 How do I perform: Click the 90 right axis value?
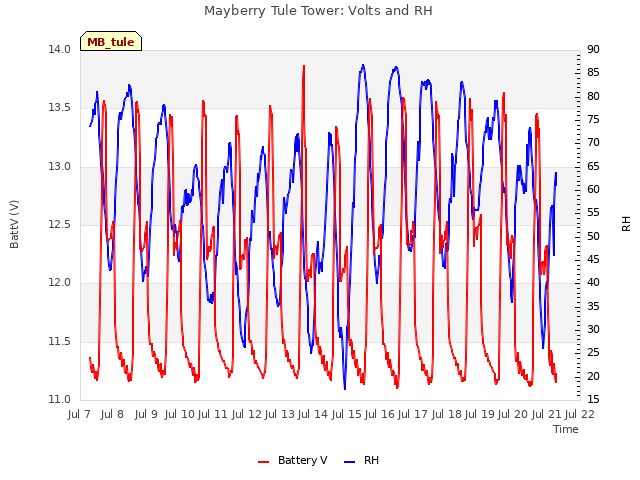point(593,49)
